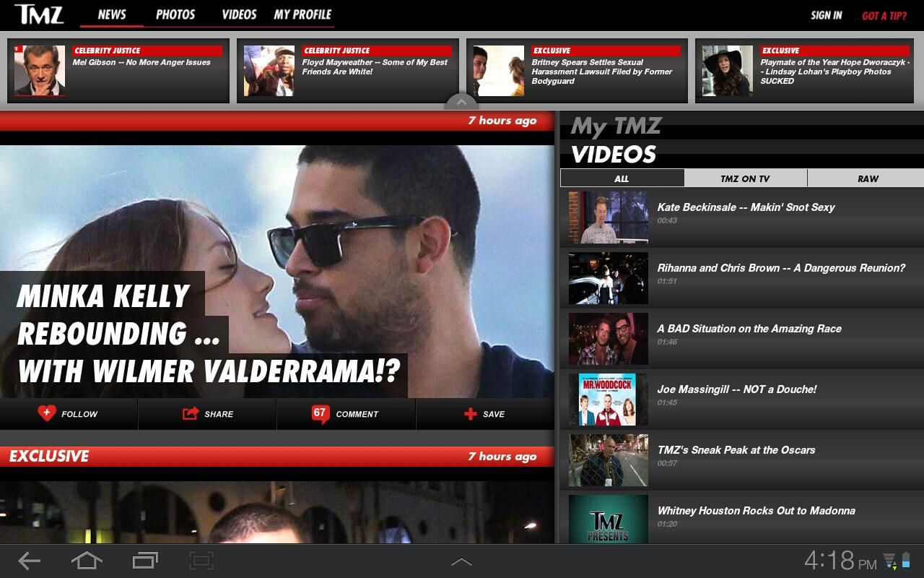This screenshot has width=924, height=578.
Task: Open comments via the 67 bubble icon
Action: pyautogui.click(x=320, y=413)
